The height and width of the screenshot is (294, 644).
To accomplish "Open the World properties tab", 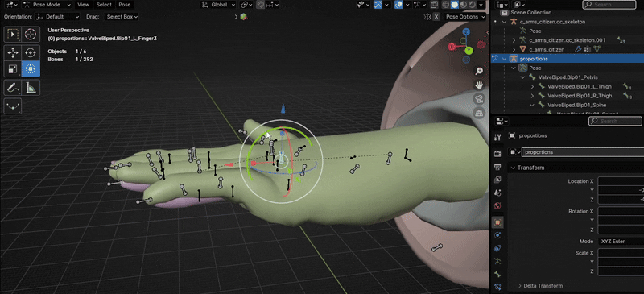I will pyautogui.click(x=497, y=205).
